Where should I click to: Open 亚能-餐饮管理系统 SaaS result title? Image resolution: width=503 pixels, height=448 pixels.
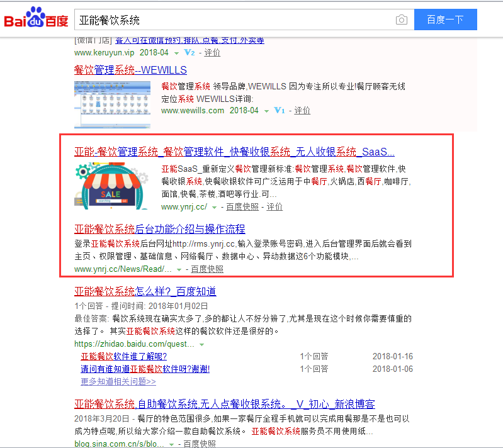click(234, 152)
